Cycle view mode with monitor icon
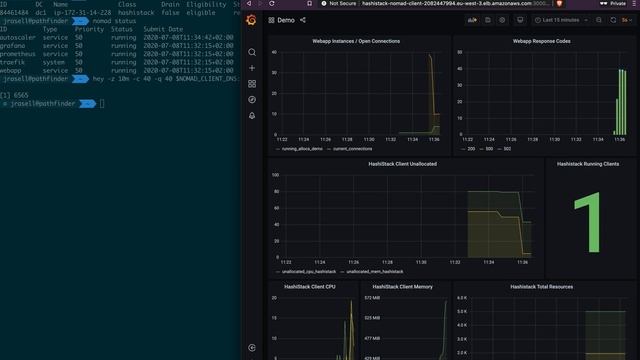The width and height of the screenshot is (640, 360). [520, 20]
